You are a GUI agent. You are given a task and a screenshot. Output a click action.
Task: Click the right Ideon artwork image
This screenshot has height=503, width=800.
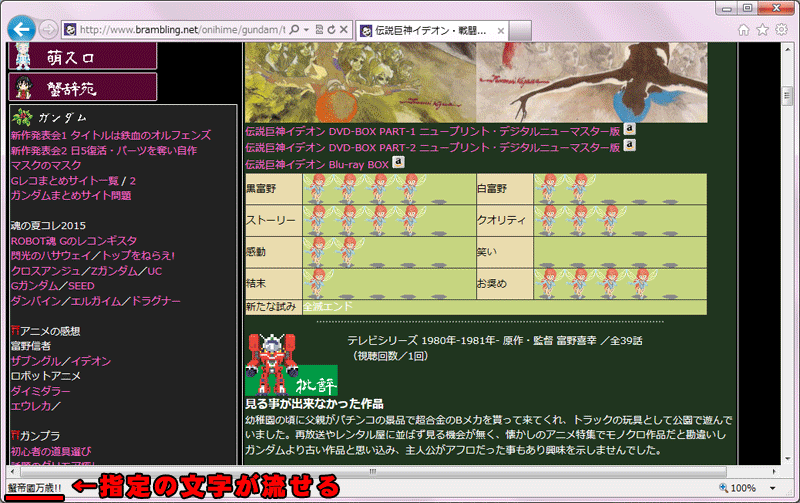coord(592,83)
